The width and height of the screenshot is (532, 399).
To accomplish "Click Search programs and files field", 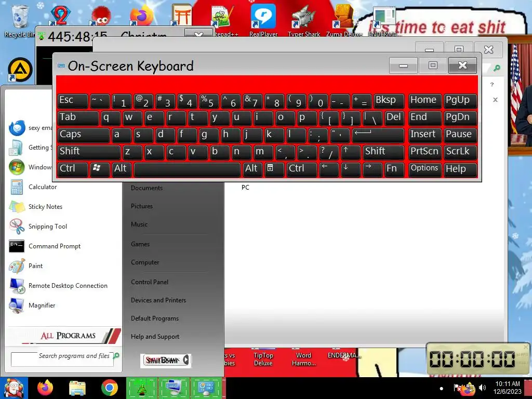I will (62, 360).
